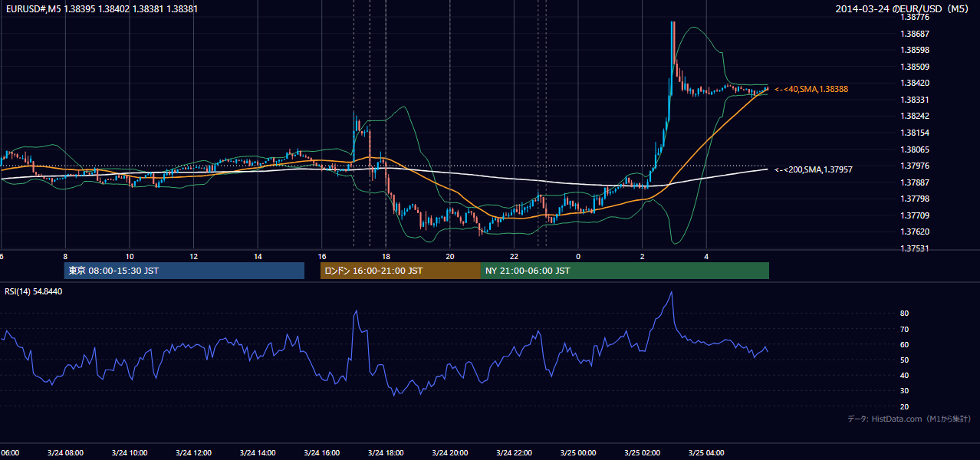Click bottom axis date 3/25 00:00
Viewport: 980px width, 460px height.
tap(578, 453)
